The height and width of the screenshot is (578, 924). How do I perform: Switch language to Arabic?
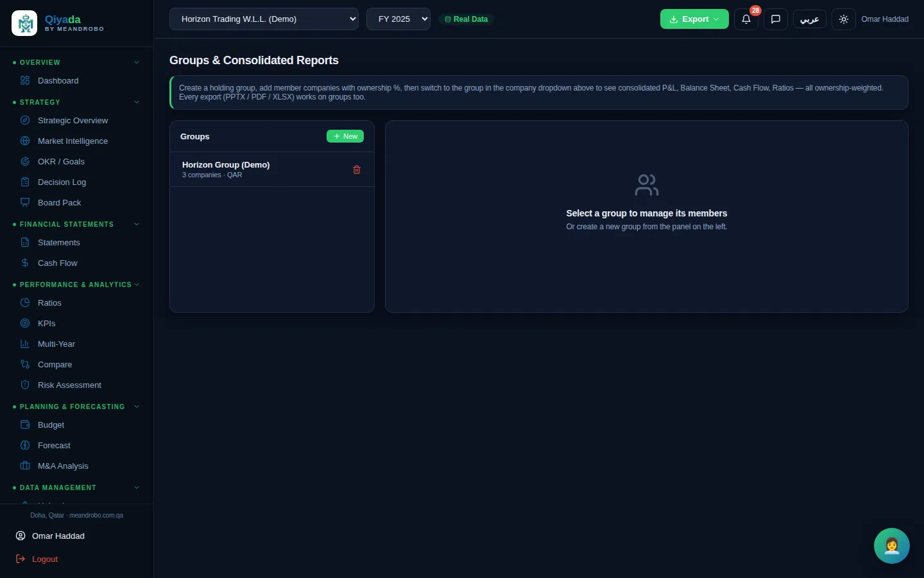(x=810, y=19)
